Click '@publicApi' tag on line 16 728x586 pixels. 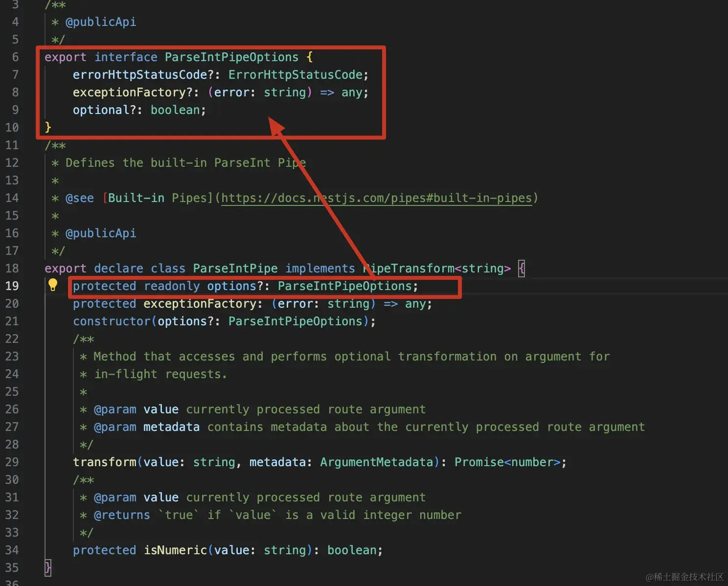pyautogui.click(x=101, y=233)
